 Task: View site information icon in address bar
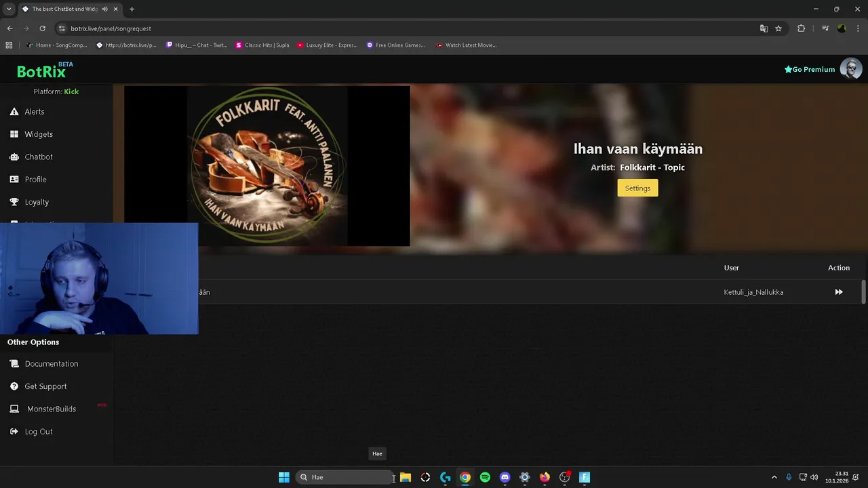click(62, 28)
